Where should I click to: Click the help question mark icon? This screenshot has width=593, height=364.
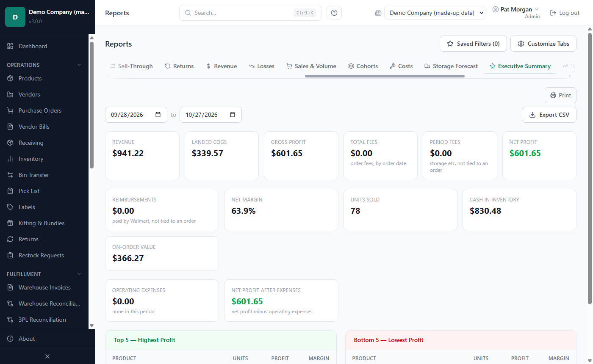(x=334, y=13)
